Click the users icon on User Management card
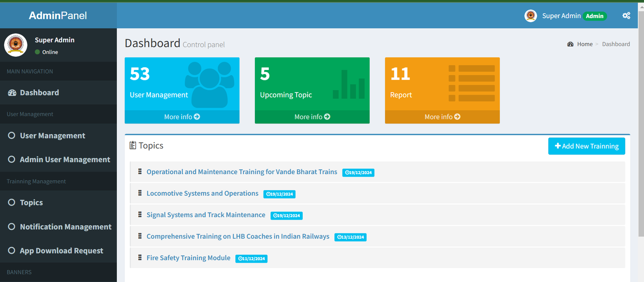The image size is (644, 282). [209, 84]
